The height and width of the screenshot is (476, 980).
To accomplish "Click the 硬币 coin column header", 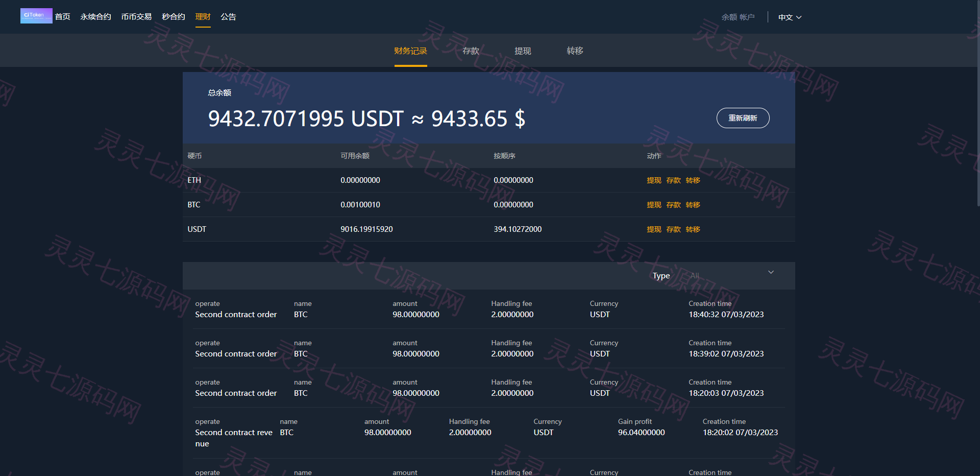I will point(194,156).
